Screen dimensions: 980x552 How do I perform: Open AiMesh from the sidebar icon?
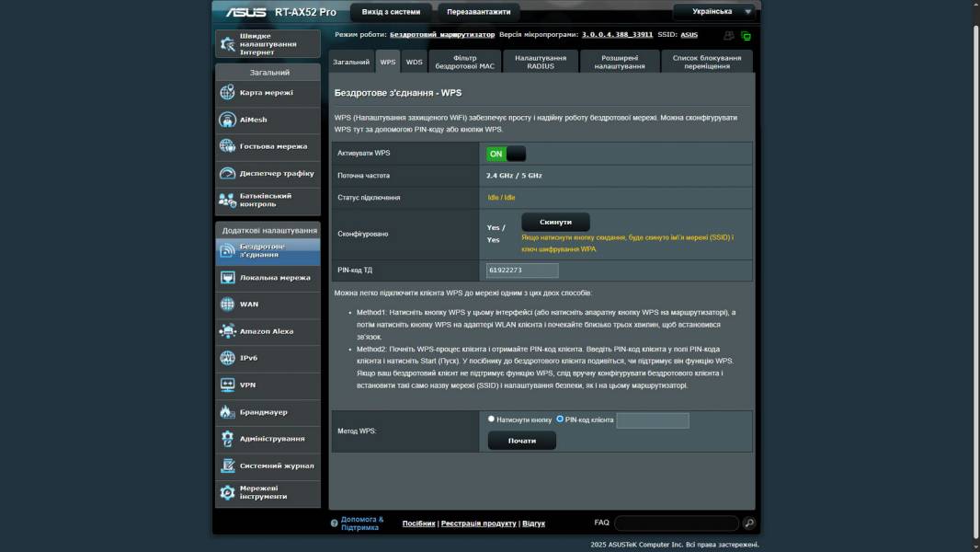[227, 120]
